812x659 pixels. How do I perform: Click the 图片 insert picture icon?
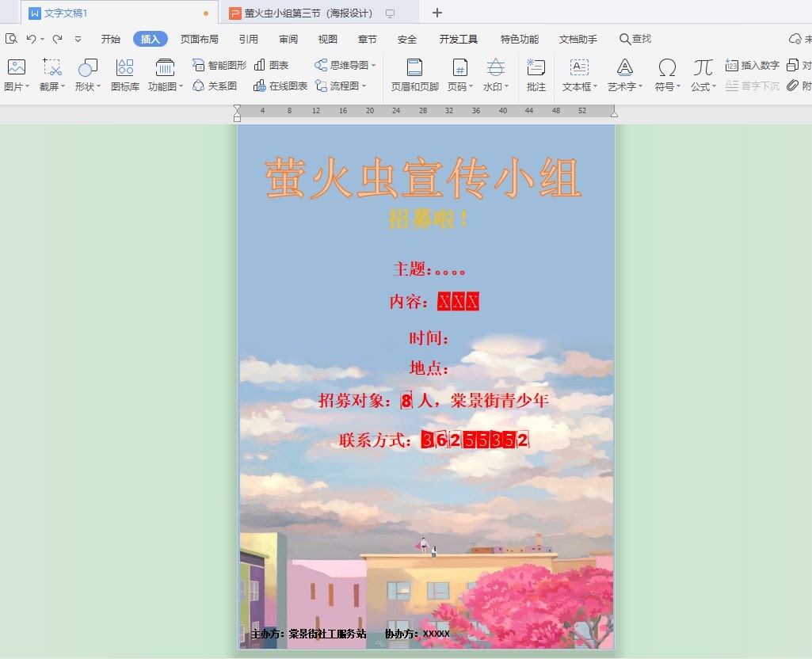[16, 68]
